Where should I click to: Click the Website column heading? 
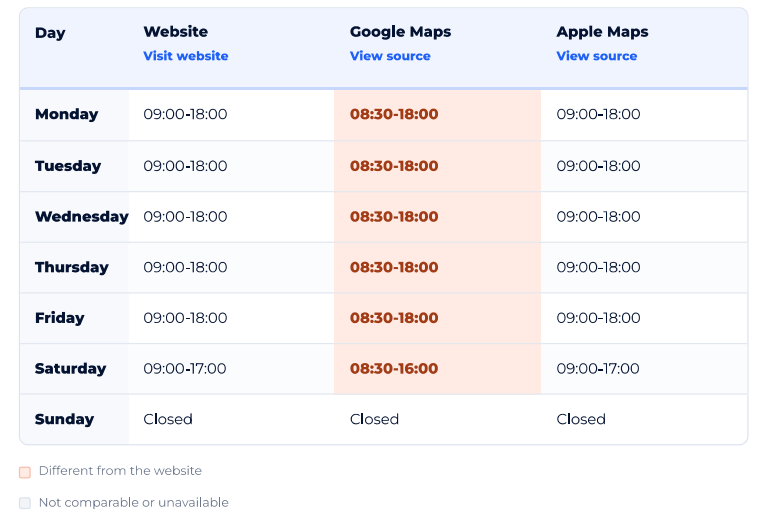(175, 31)
